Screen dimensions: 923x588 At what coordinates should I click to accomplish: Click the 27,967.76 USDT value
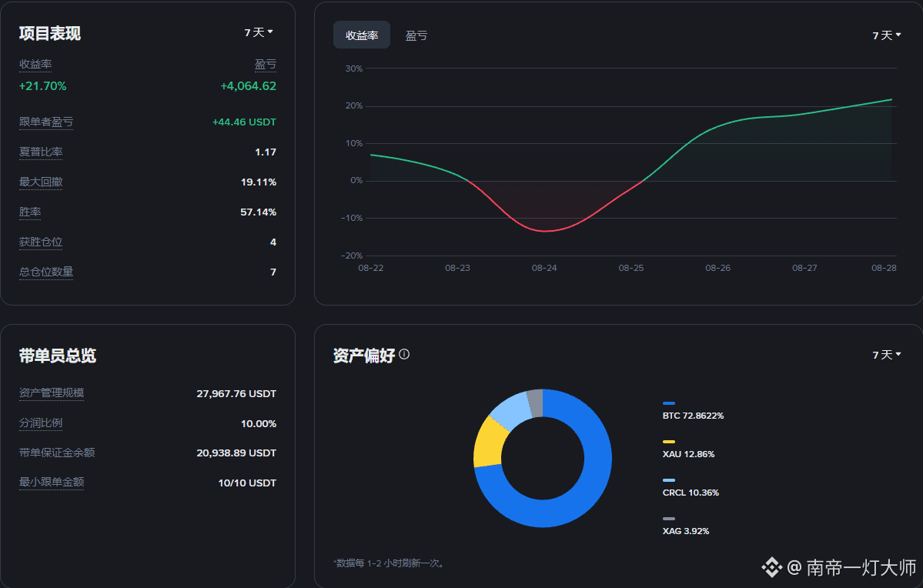(236, 393)
